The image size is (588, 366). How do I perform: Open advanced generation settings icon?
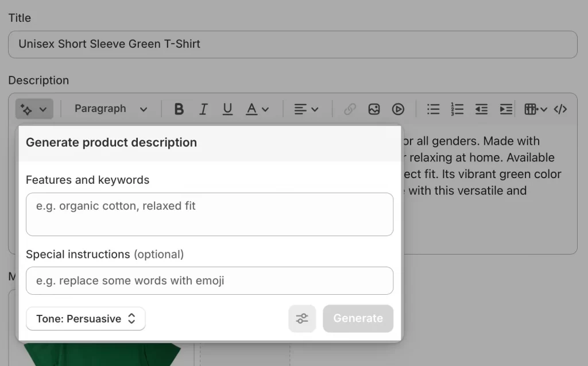coord(302,318)
